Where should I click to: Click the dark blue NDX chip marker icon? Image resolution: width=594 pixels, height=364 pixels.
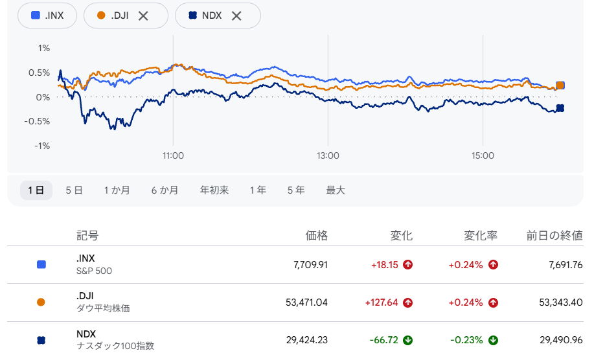[x=192, y=16]
